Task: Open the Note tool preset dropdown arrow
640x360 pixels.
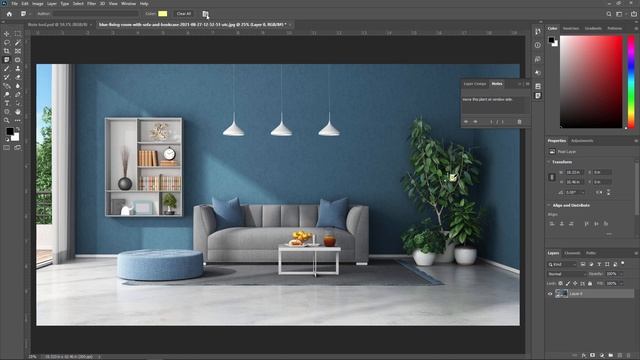Action: (x=30, y=14)
